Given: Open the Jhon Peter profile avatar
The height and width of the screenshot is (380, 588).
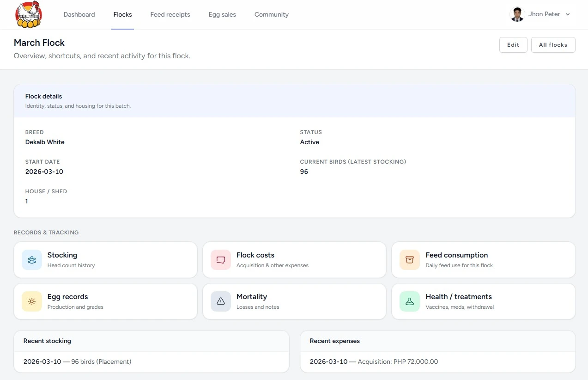Looking at the screenshot, I should tap(517, 14).
